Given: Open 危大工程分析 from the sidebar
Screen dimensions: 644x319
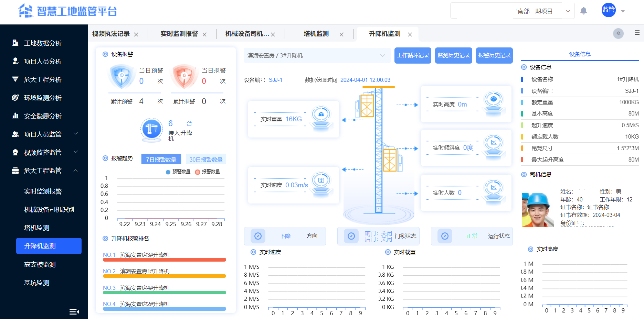Looking at the screenshot, I should coord(43,79).
